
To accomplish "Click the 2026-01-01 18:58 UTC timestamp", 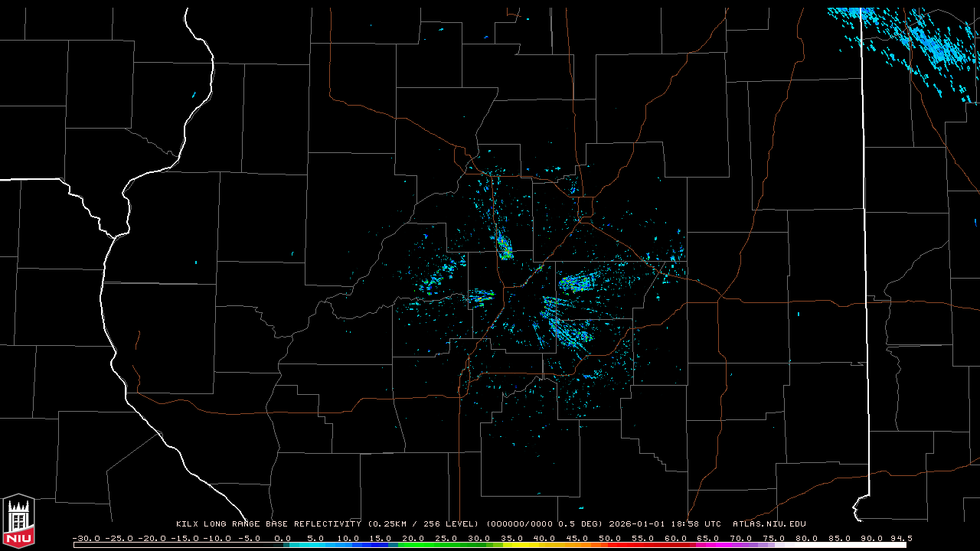I will [x=665, y=524].
